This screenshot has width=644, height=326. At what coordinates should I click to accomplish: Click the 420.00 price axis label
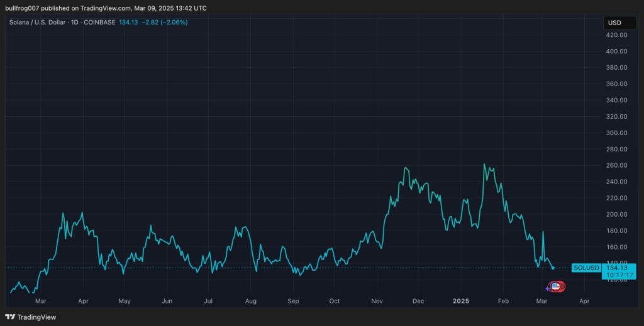click(x=616, y=35)
